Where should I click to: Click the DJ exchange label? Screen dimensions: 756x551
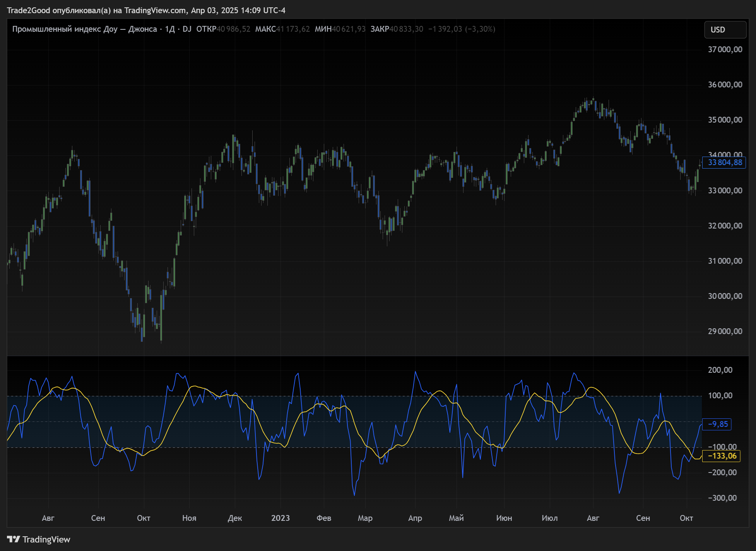pyautogui.click(x=187, y=29)
